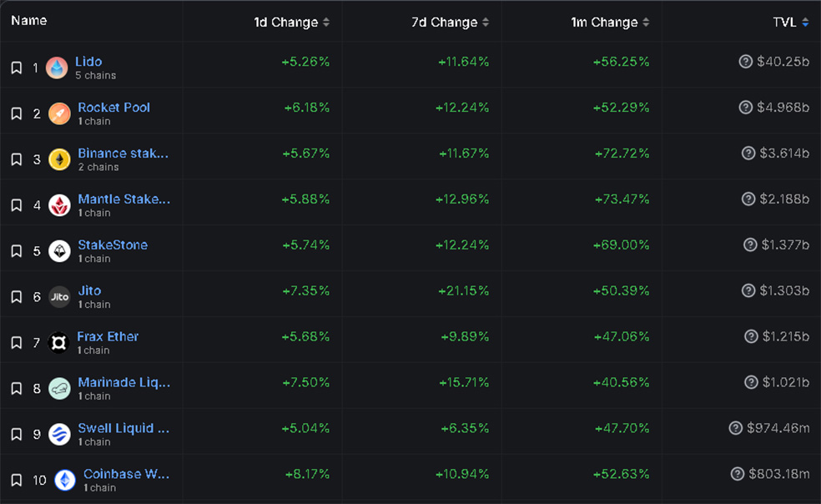
Task: Click the StakeStone logo icon
Action: 59,251
